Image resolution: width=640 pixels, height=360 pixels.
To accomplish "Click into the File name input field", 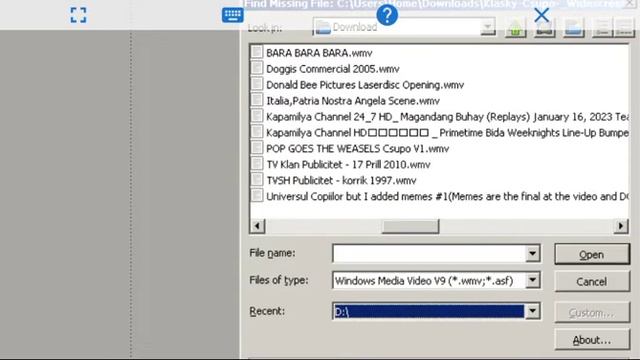I will tap(429, 253).
